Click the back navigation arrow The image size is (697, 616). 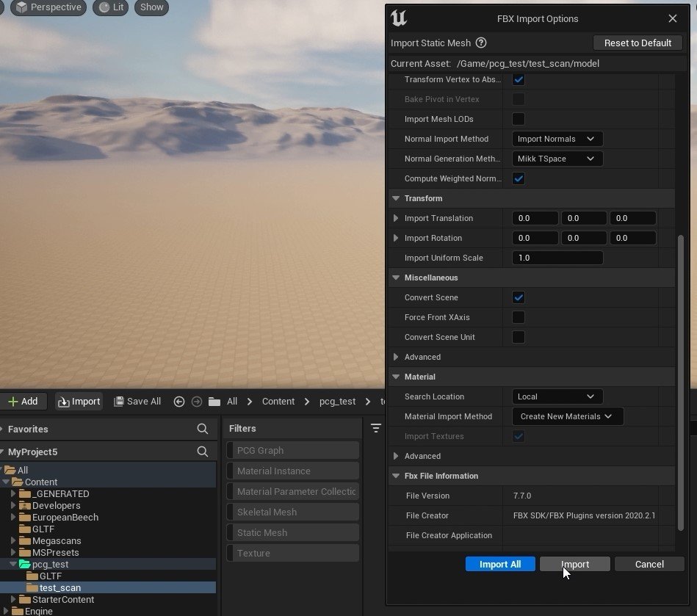pos(178,401)
